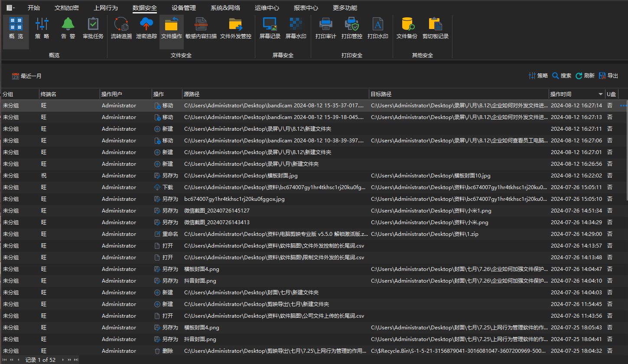
Task: Jump to the previous page of records
Action: 12,360
